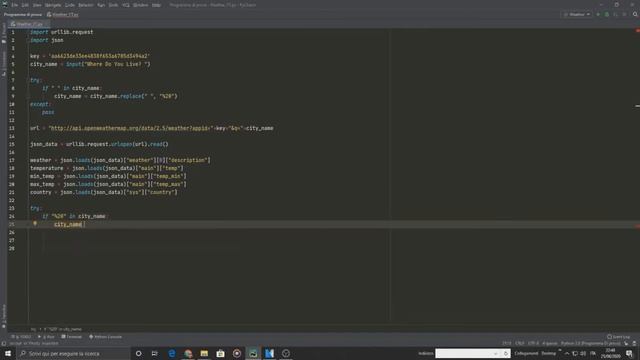This screenshot has height=360, width=640.
Task: Open the Code menu
Action: pyautogui.click(x=70, y=5)
